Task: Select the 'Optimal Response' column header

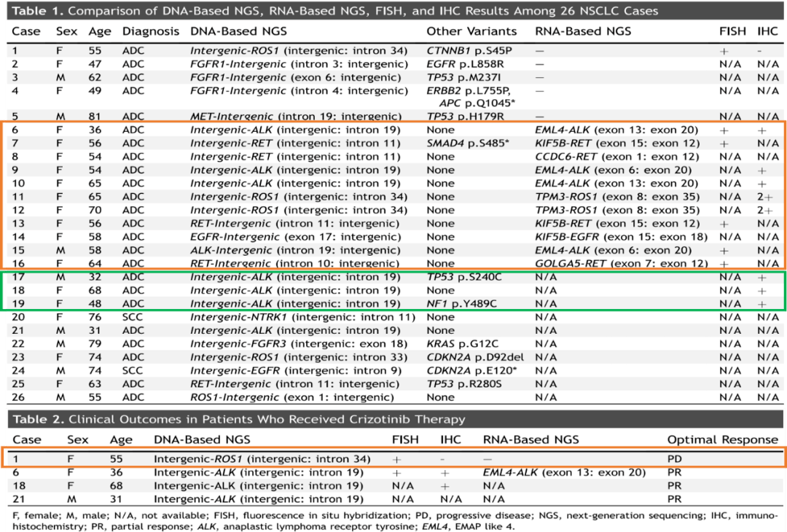Action: pyautogui.click(x=722, y=439)
